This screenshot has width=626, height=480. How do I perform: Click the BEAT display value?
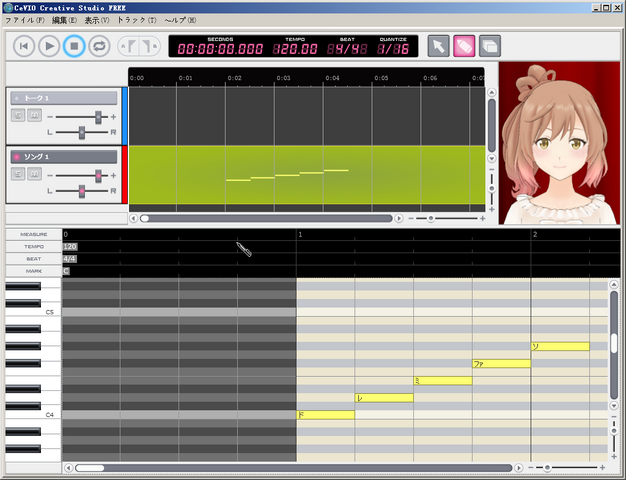(x=347, y=49)
